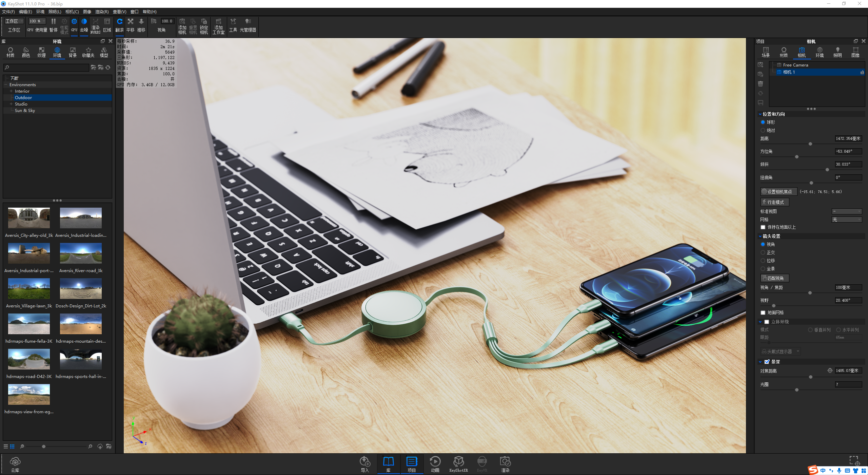Image resolution: width=868 pixels, height=475 pixels.
Task: Select the Tumble (翻滚) camera tool
Action: coord(120,25)
